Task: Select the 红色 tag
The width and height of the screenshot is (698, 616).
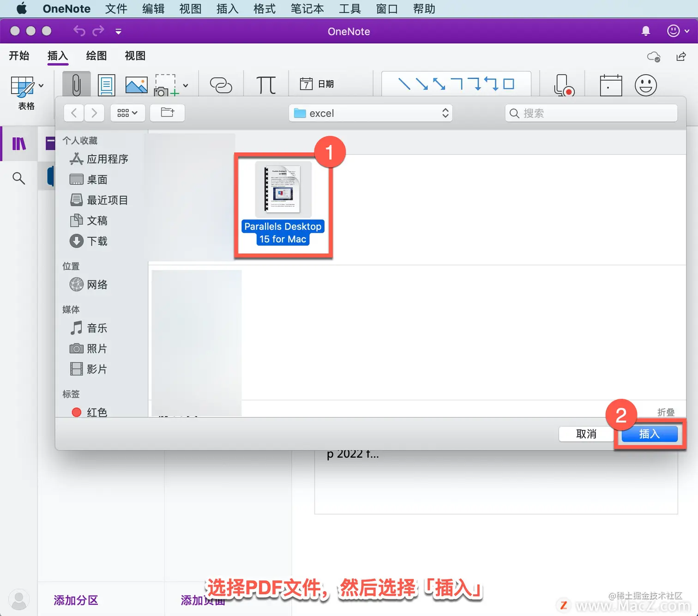Action: (x=90, y=412)
